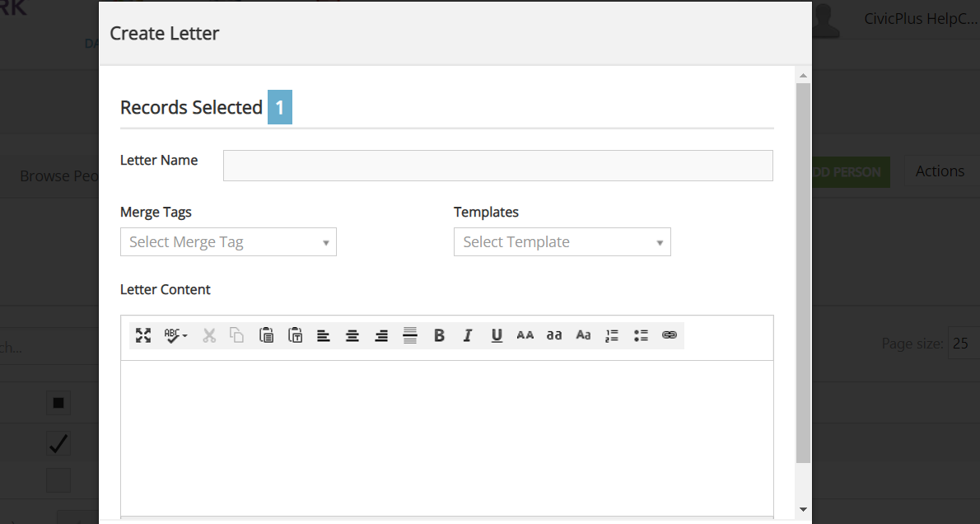Viewport: 980px width, 524px height.
Task: Click the Cut scissors icon
Action: [209, 335]
